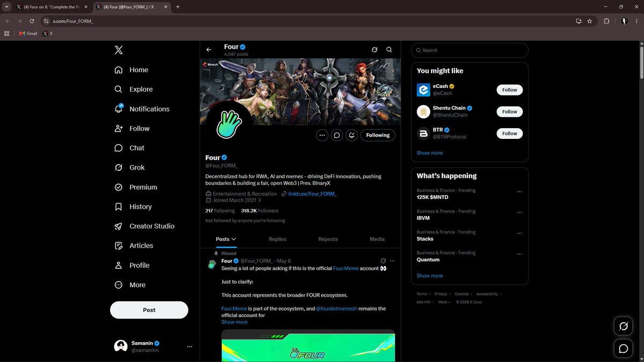644x362 pixels.
Task: Open the Posts tab dropdown arrow
Action: coord(233,239)
